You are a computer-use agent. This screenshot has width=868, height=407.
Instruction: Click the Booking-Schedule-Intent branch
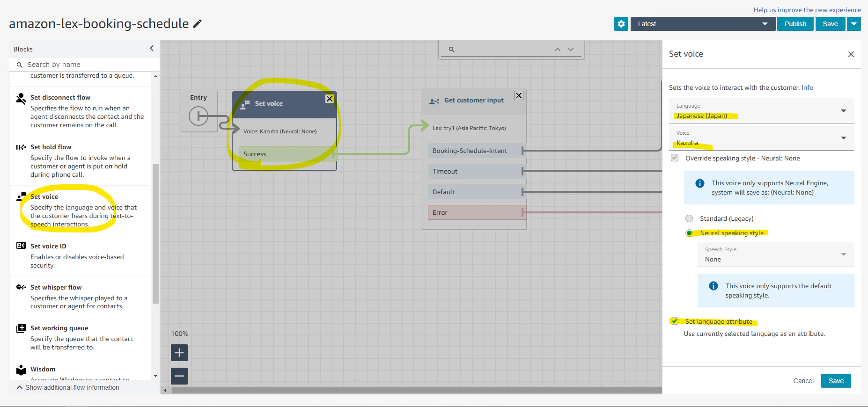[476, 151]
